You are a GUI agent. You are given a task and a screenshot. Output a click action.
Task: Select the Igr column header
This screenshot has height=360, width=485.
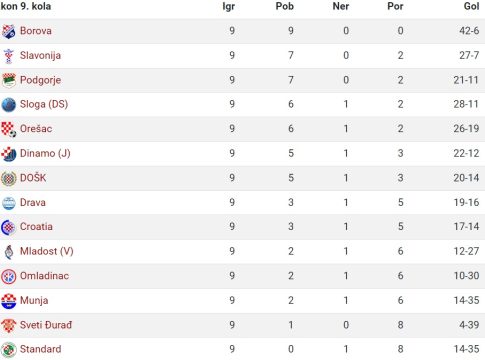point(229,7)
